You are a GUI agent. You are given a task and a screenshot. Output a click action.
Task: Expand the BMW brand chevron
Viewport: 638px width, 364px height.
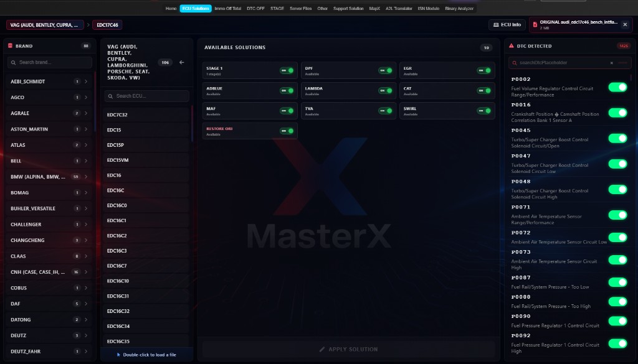coord(86,177)
